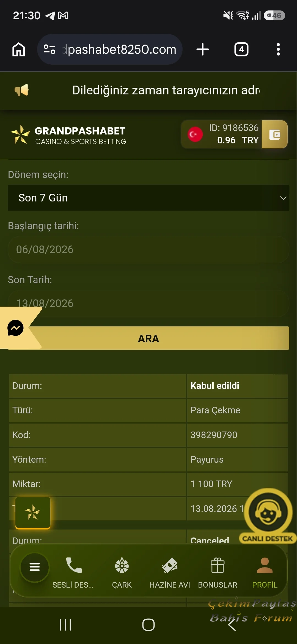
Task: Click the Grandpashabet logo
Action: point(68,135)
